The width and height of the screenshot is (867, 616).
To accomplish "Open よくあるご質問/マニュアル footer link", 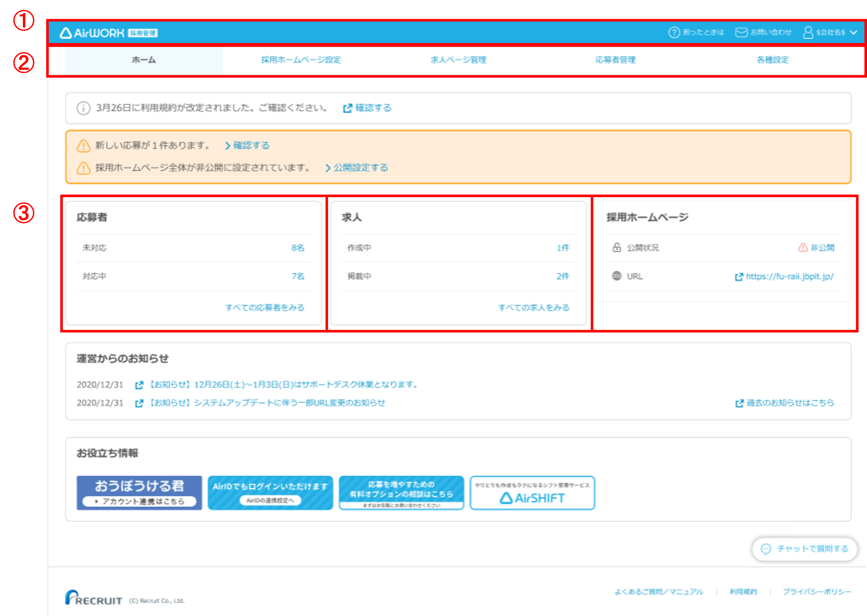I will (x=659, y=592).
